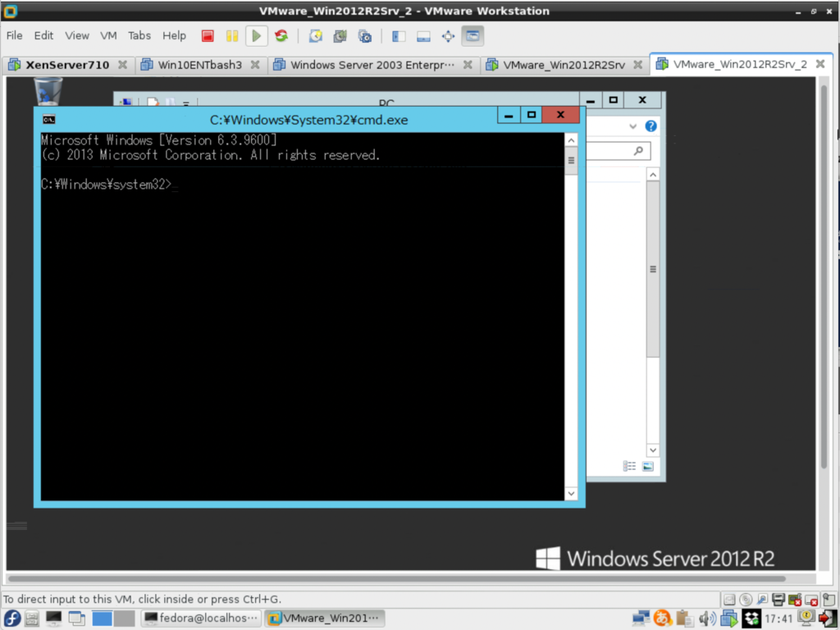Image resolution: width=840 pixels, height=630 pixels.
Task: Open the VM menu
Action: pos(108,35)
